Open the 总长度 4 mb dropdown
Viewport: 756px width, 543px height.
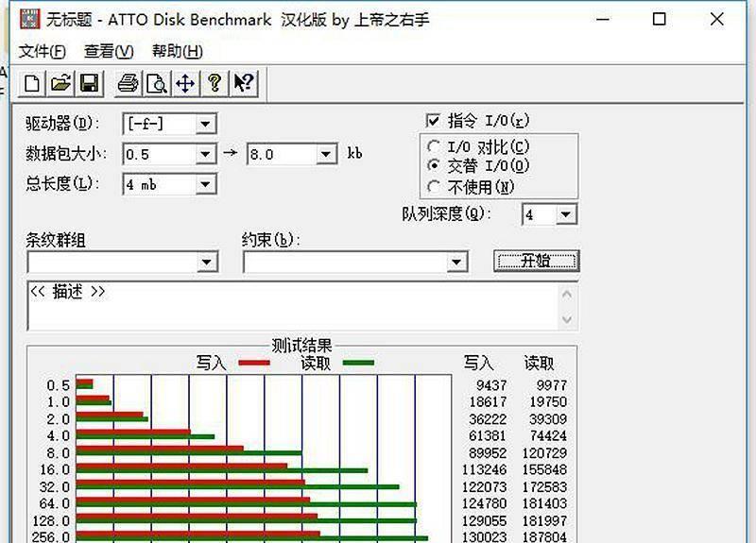(206, 184)
